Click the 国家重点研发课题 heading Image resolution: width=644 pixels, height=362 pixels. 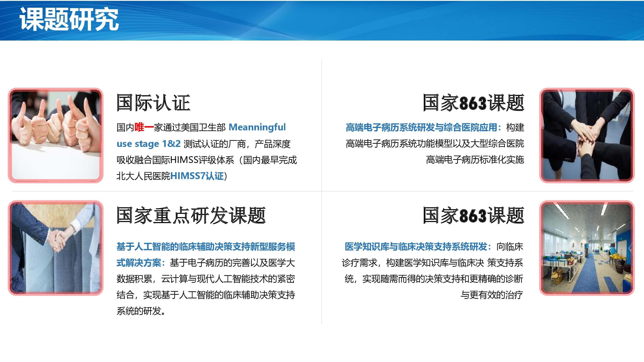tap(191, 215)
